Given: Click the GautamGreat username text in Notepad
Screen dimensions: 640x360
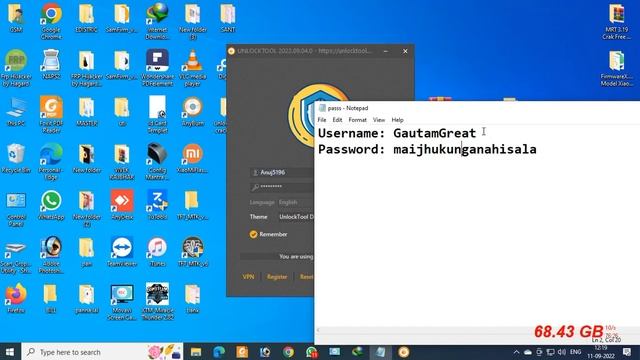Looking at the screenshot, I should [x=434, y=133].
